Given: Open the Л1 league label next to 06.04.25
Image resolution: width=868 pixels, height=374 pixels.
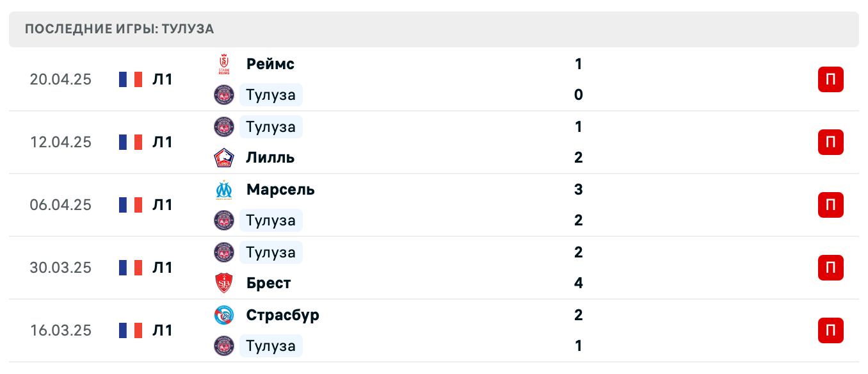Looking at the screenshot, I should pos(163,205).
